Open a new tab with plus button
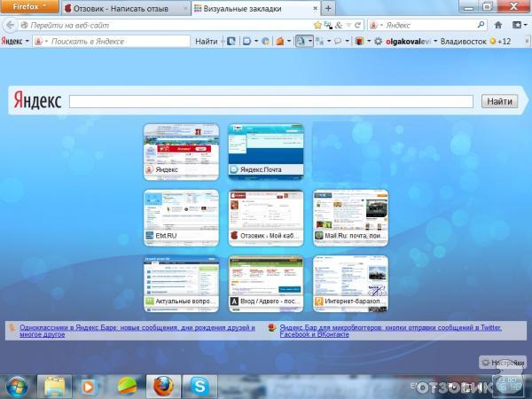This screenshot has width=532, height=399. [329, 8]
